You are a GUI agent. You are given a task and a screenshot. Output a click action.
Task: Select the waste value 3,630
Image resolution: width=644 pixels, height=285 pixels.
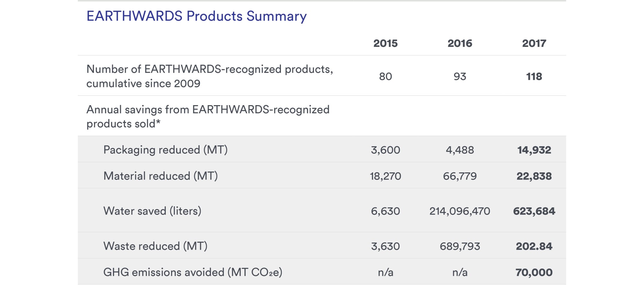coord(385,247)
